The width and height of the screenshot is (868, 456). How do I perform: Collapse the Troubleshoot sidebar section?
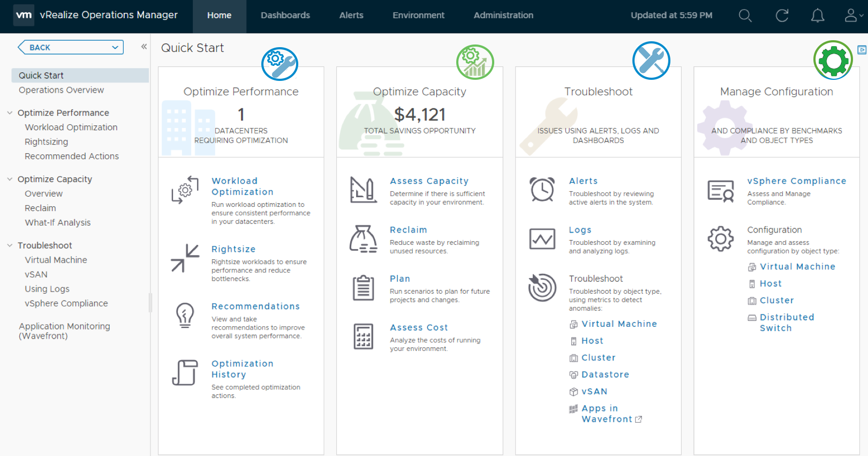[10, 245]
